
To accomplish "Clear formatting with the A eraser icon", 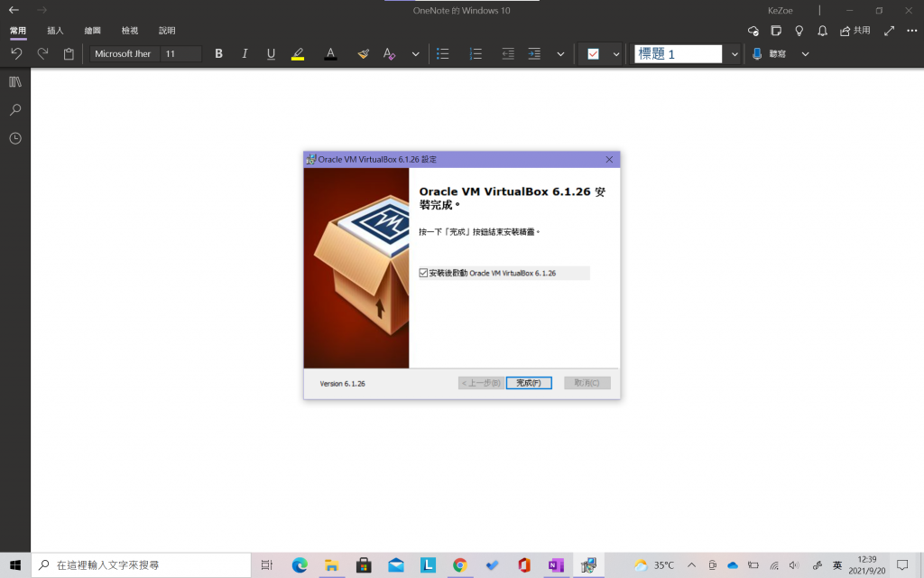I will click(x=389, y=53).
